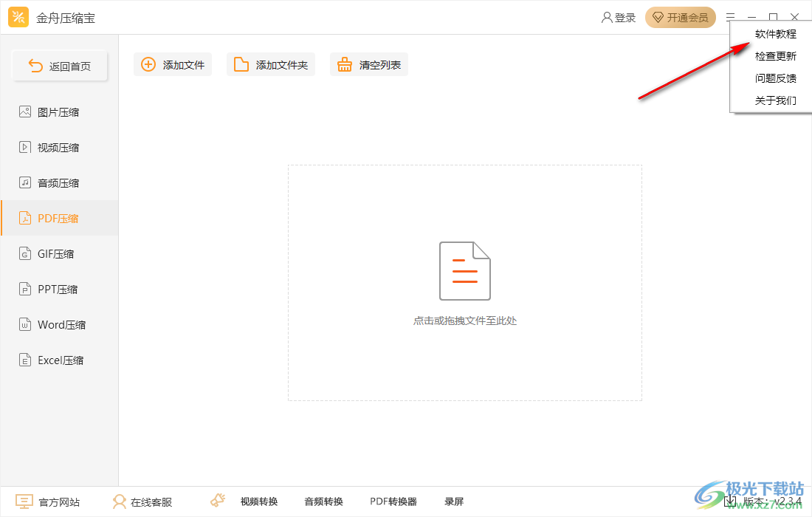The height and width of the screenshot is (517, 812).
Task: Click the 音频压缩 music note icon
Action: click(x=25, y=183)
